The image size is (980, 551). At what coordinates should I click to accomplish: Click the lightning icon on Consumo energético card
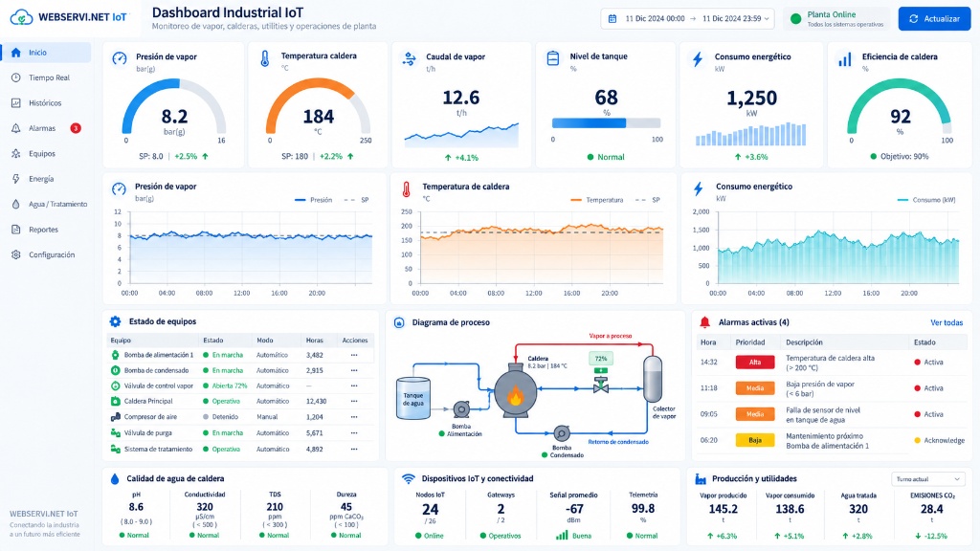click(698, 58)
